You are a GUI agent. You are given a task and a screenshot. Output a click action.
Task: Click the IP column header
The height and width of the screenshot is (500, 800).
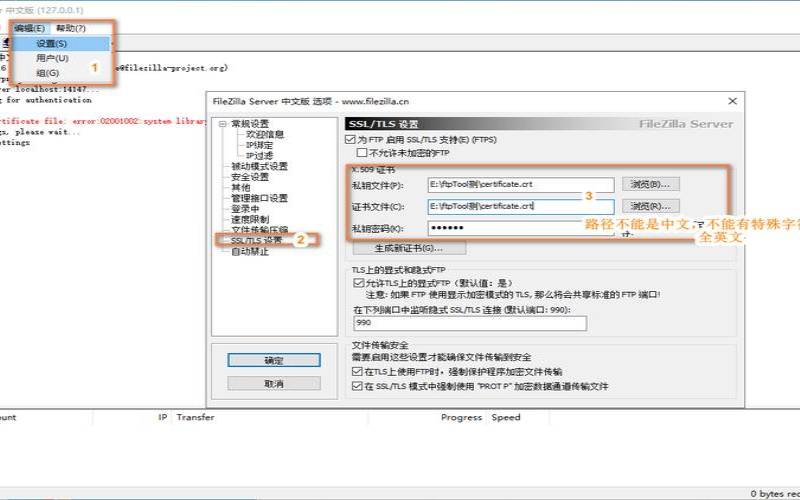(163, 417)
